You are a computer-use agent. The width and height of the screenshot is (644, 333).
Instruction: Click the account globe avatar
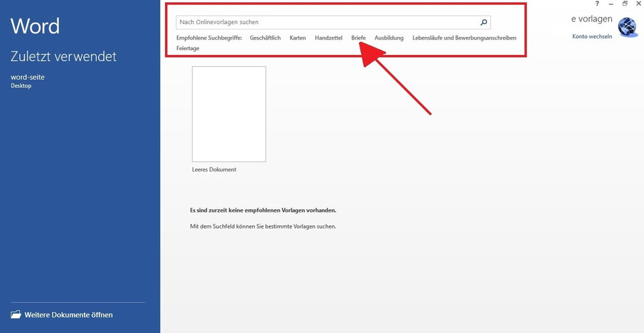[627, 27]
